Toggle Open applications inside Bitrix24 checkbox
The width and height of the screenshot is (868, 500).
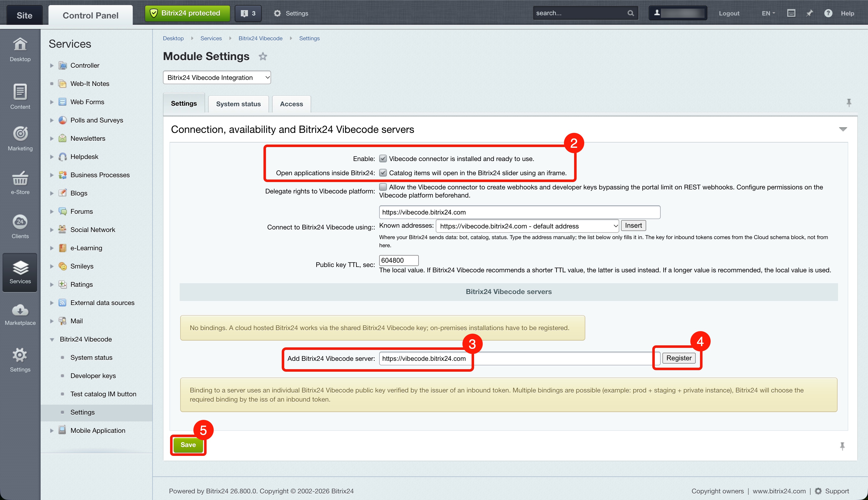[x=383, y=173]
